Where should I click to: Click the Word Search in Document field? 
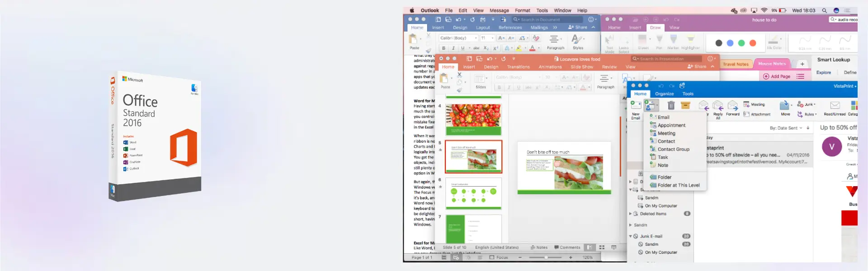547,19
